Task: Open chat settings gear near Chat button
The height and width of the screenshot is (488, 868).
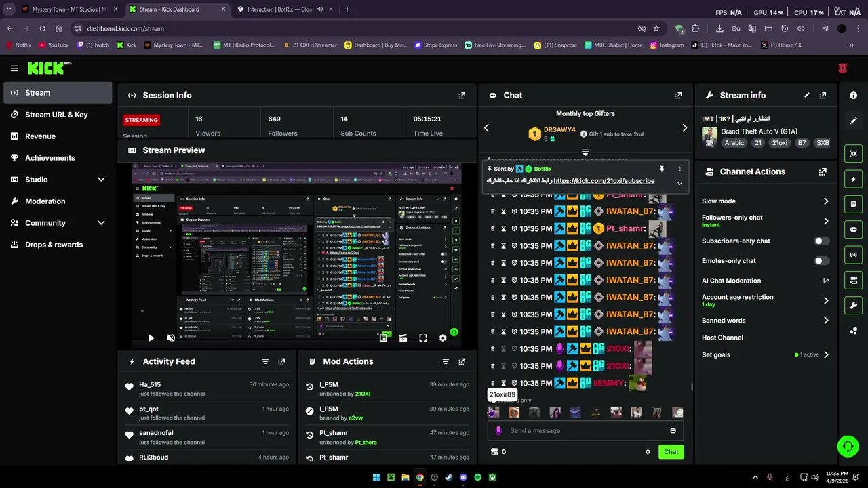Action: click(648, 452)
